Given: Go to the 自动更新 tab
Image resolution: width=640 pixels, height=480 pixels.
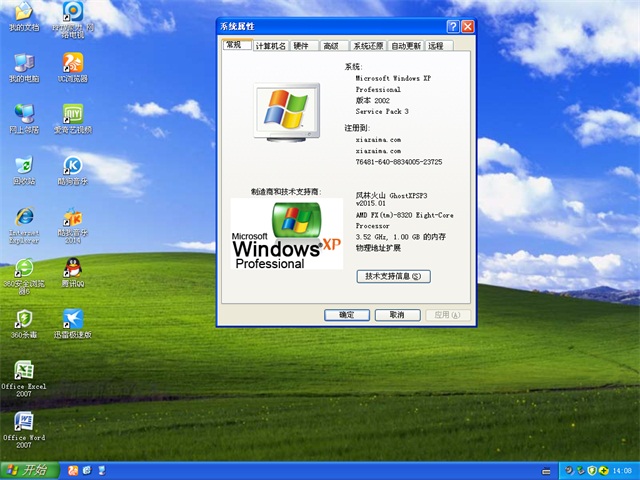Looking at the screenshot, I should 405,46.
